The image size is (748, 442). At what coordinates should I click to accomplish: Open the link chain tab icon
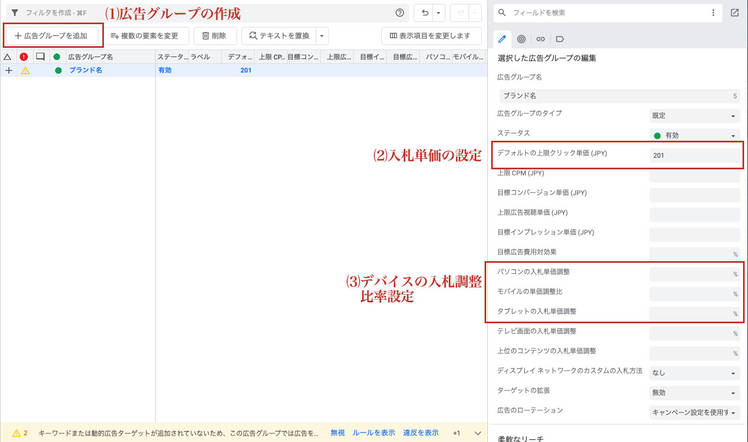(x=540, y=39)
